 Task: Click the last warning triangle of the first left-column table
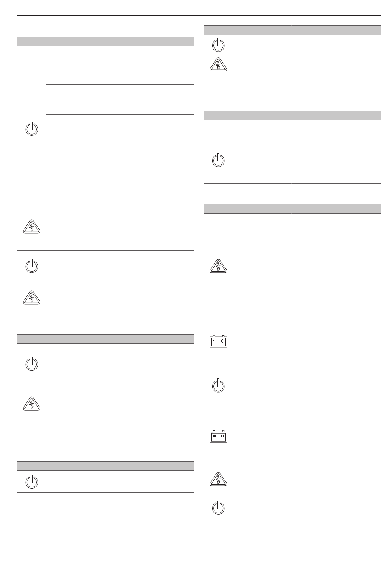point(32,298)
